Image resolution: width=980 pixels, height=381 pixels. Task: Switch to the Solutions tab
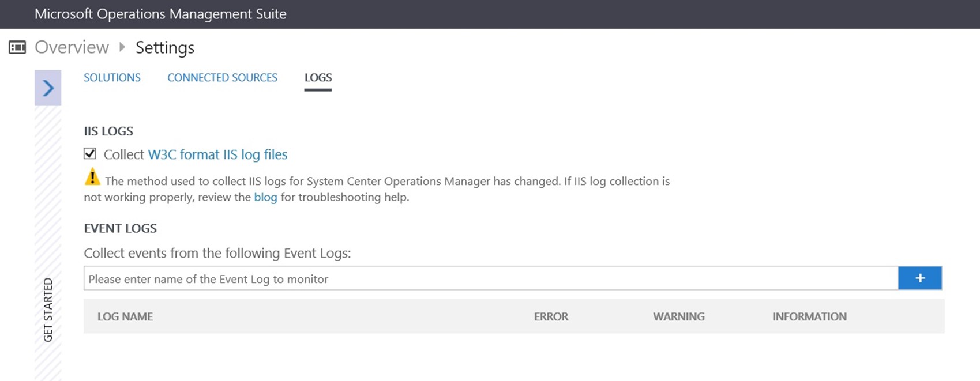click(112, 78)
